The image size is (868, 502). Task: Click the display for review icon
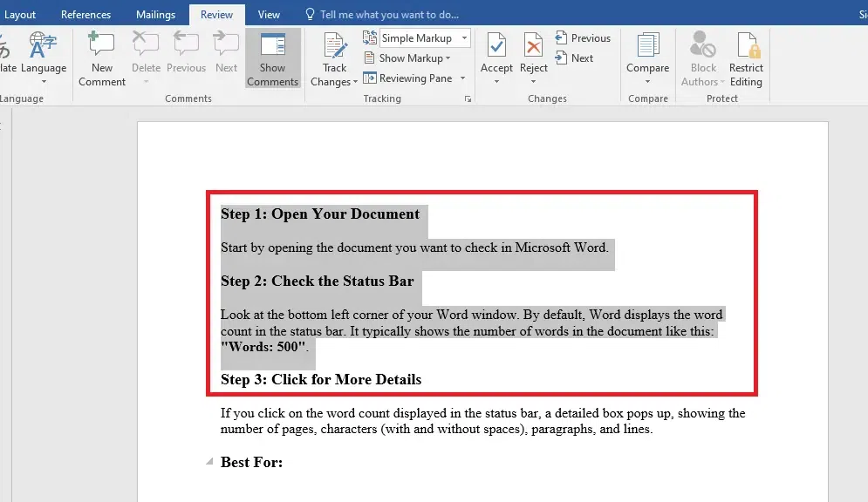coord(370,37)
